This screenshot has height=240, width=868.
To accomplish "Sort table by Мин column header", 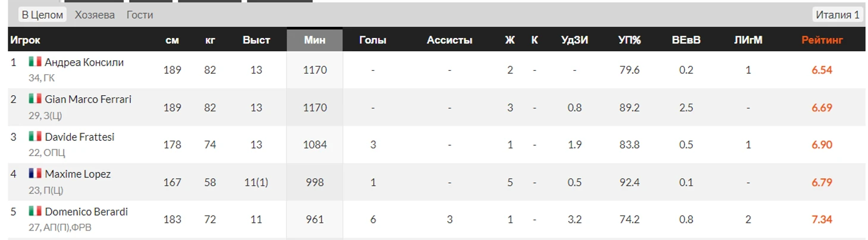I will tap(315, 40).
